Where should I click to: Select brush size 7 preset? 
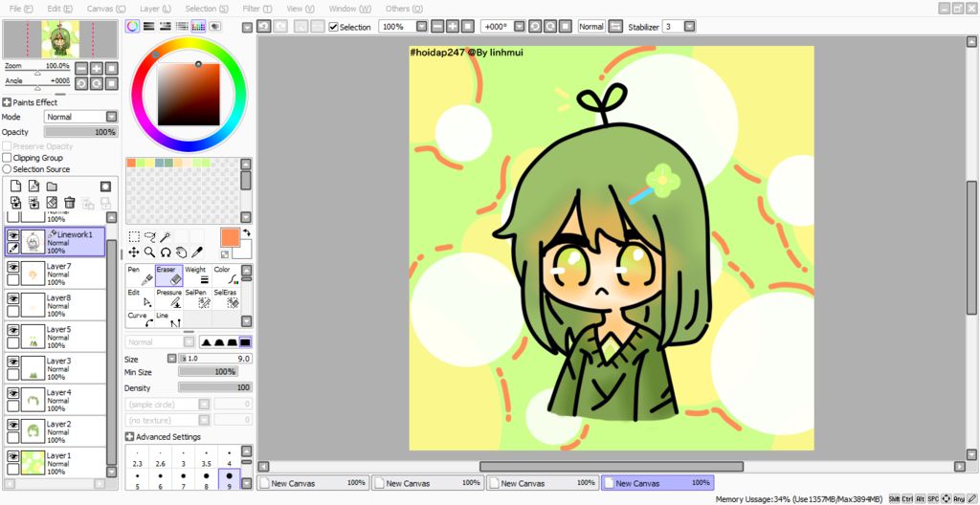[183, 481]
